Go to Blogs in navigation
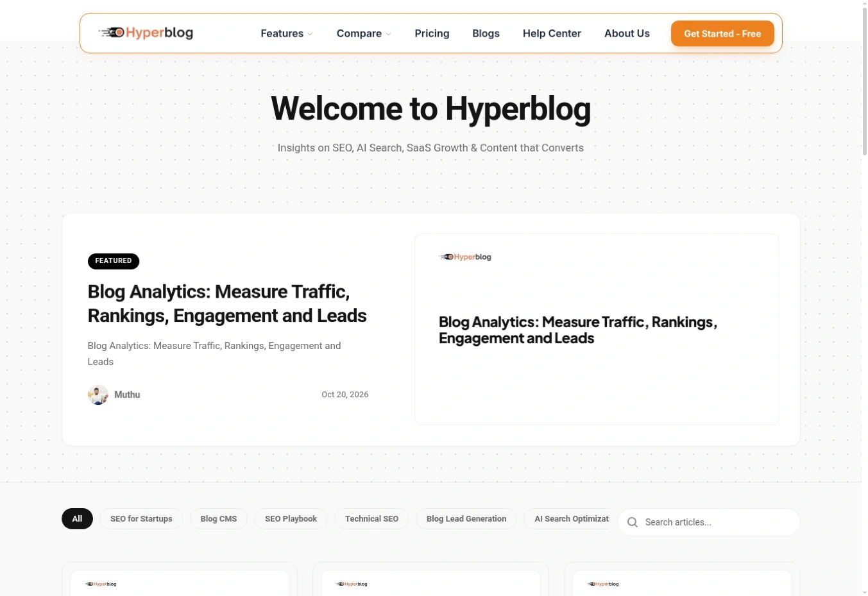Screen dimensions: 868x596 click(x=486, y=33)
